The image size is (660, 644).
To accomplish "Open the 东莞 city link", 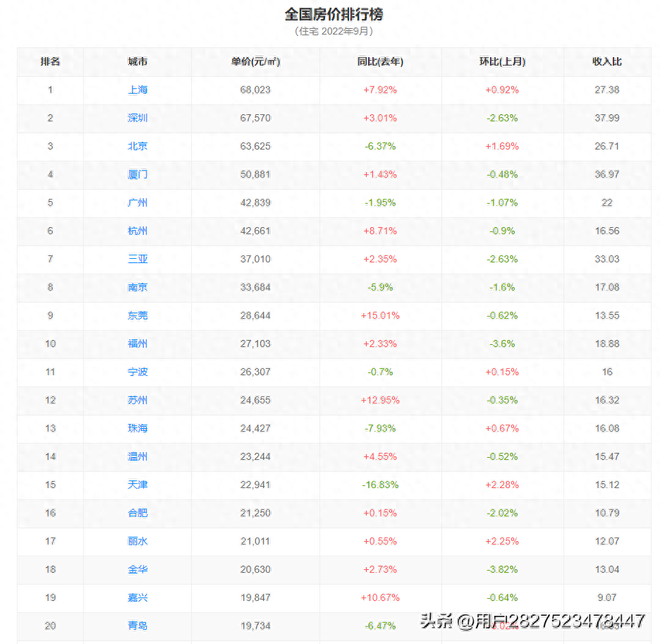I will pyautogui.click(x=137, y=315).
